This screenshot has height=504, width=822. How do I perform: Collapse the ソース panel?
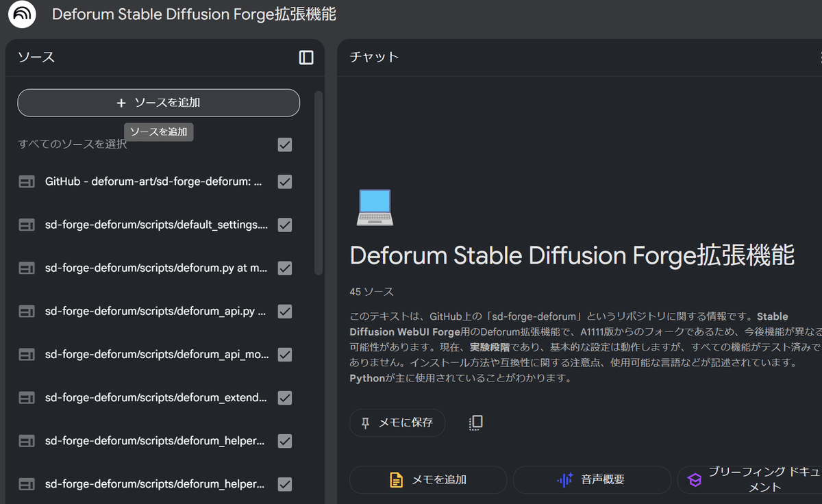[306, 58]
